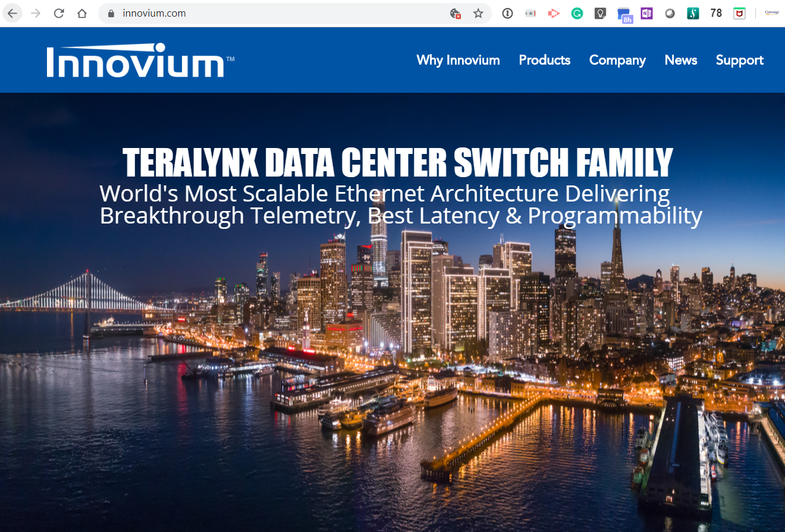Open the 1Password extension icon

click(x=507, y=13)
